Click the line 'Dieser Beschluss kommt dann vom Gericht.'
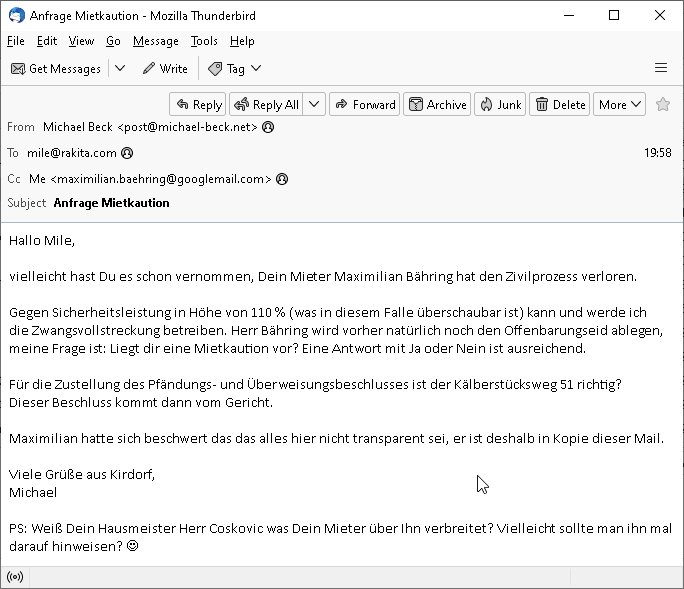Image resolution: width=684 pixels, height=589 pixels. coord(141,402)
